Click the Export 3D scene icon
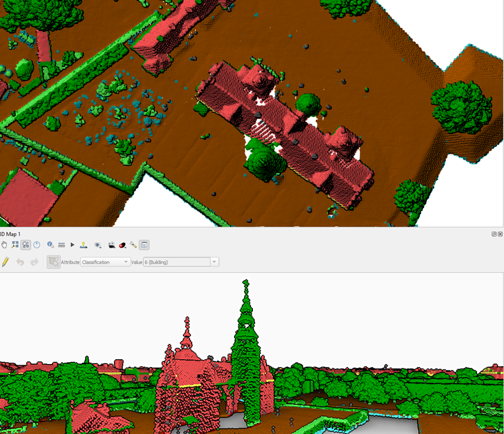The width and height of the screenshot is (504, 434). 84,245
